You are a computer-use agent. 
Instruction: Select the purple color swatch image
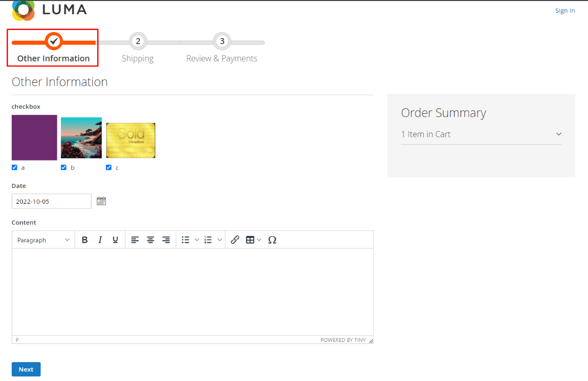point(34,138)
